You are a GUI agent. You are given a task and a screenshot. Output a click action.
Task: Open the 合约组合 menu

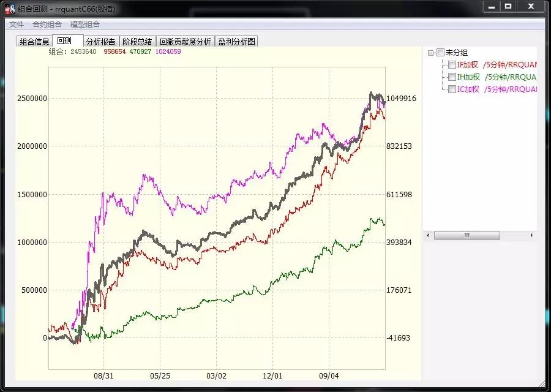pos(47,24)
